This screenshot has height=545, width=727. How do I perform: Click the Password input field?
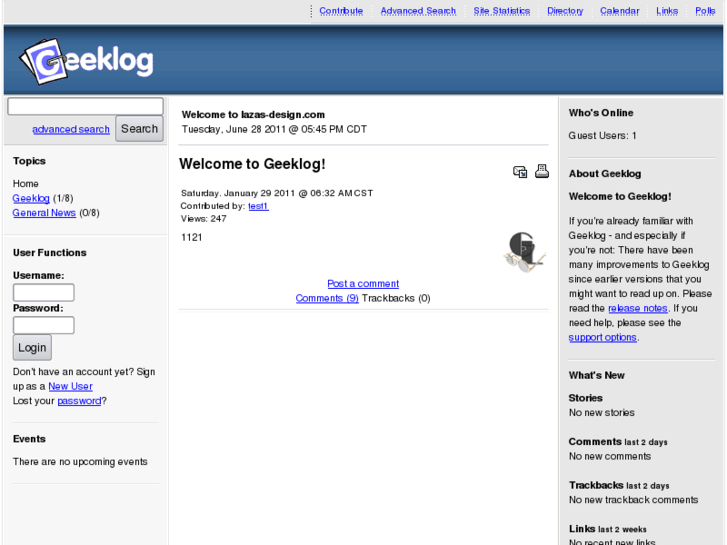(44, 325)
